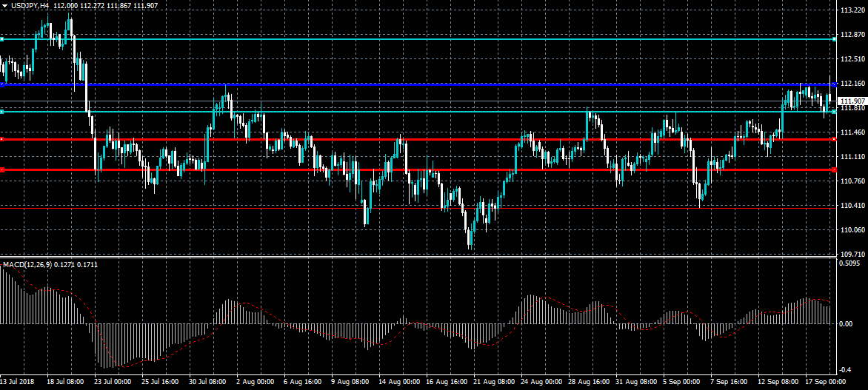Click the USDJPY,H4 chart title text

[30, 4]
